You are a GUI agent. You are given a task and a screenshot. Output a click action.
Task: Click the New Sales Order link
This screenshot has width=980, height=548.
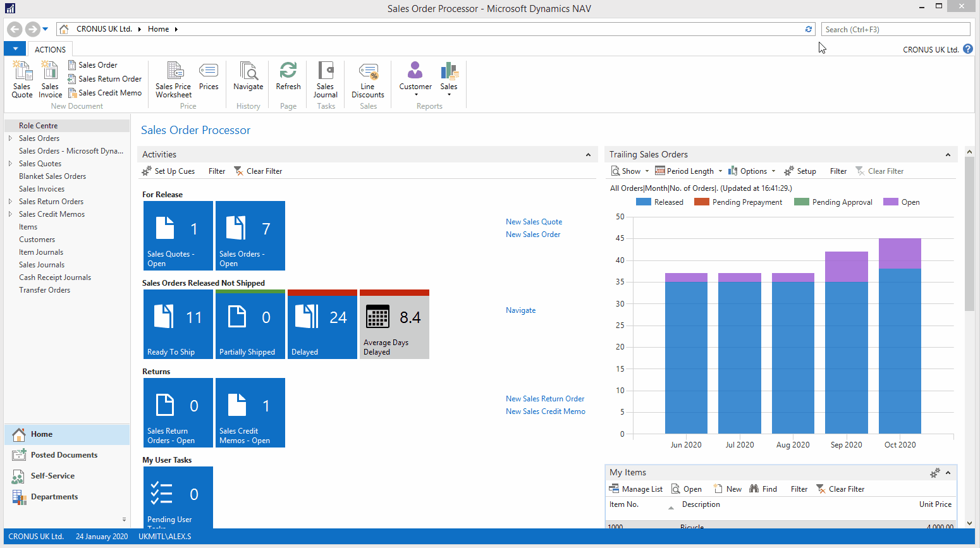coord(533,234)
